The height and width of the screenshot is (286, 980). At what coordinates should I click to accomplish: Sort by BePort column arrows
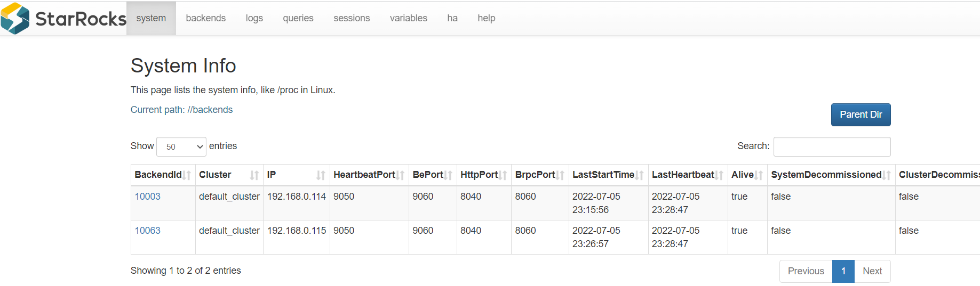pyautogui.click(x=448, y=175)
